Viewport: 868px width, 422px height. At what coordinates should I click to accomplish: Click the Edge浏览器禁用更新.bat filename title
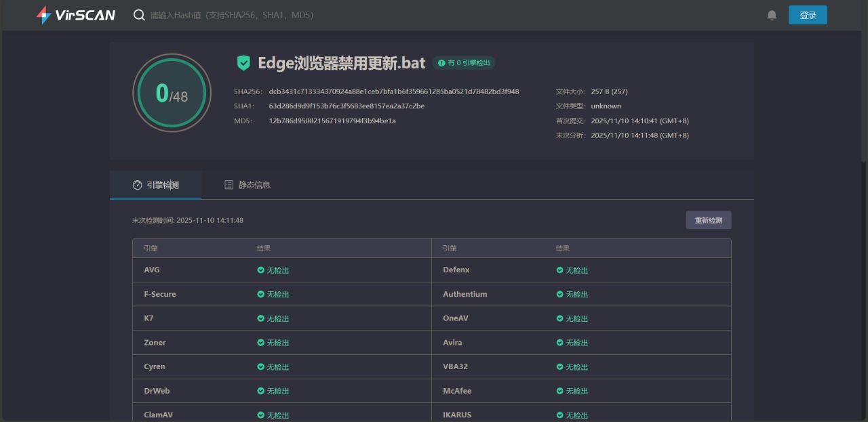point(341,63)
